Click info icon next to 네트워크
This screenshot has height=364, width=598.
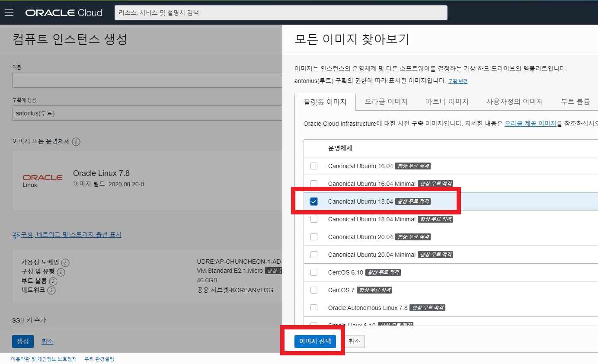coord(51,291)
